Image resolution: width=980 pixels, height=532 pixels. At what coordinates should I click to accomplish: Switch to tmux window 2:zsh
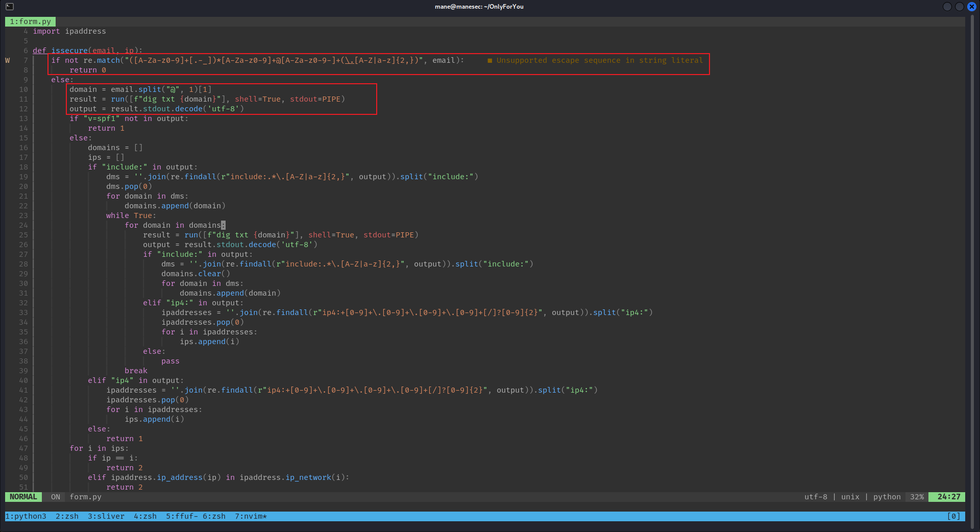click(x=67, y=516)
